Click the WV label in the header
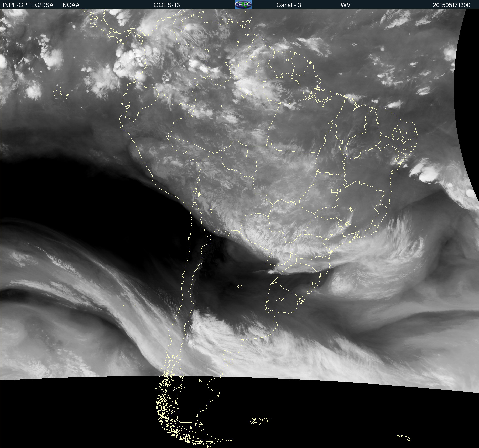479x448 pixels. click(346, 5)
